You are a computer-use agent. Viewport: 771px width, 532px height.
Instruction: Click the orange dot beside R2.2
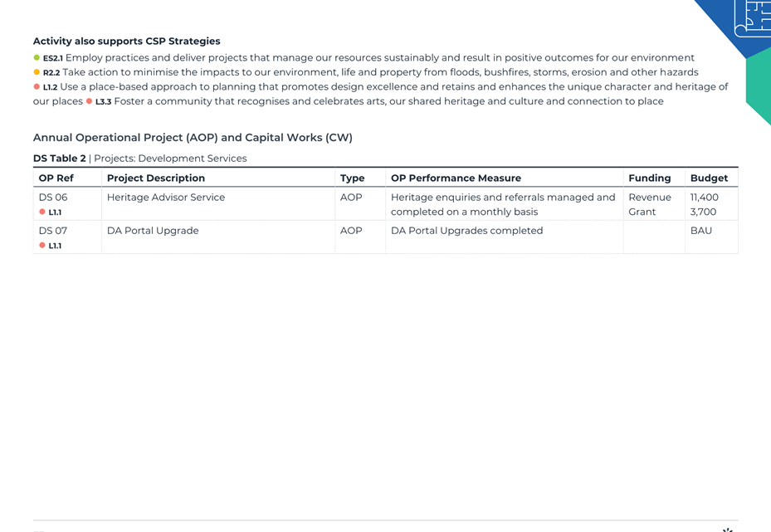(37, 72)
